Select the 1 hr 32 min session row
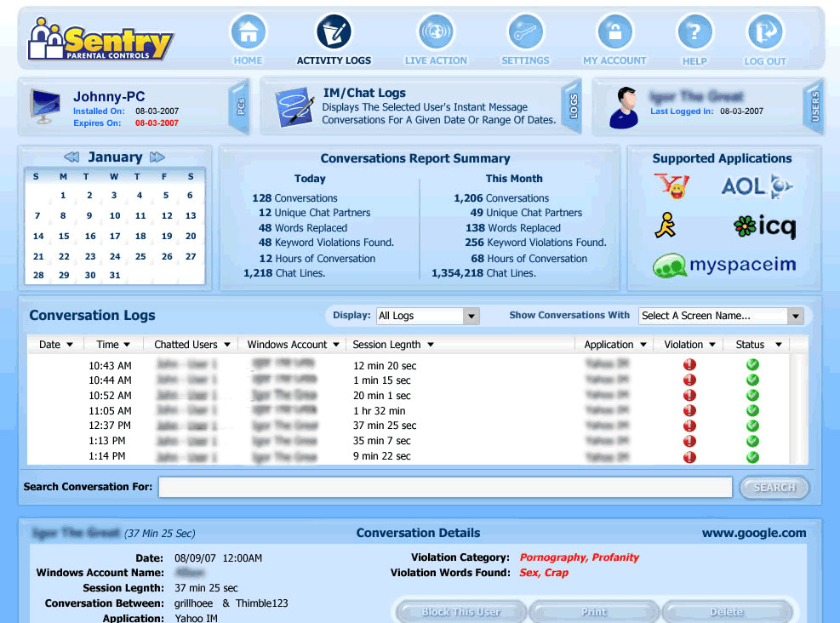 tap(408, 411)
